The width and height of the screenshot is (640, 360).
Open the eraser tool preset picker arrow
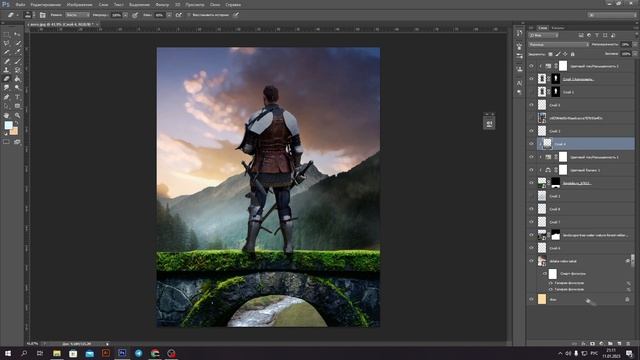click(18, 15)
